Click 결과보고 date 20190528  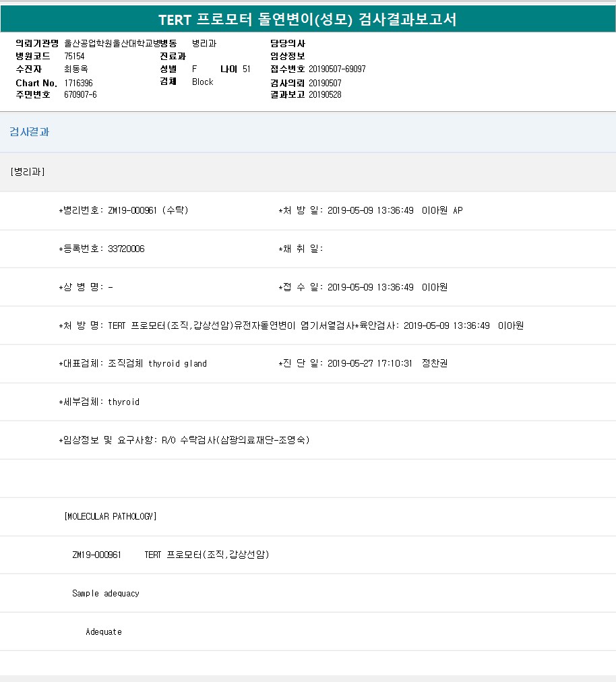click(325, 94)
